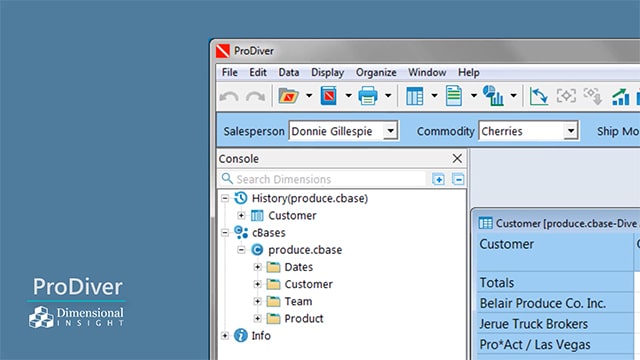The height and width of the screenshot is (360, 640).
Task: Click the cBases bubbles icon
Action: (241, 232)
